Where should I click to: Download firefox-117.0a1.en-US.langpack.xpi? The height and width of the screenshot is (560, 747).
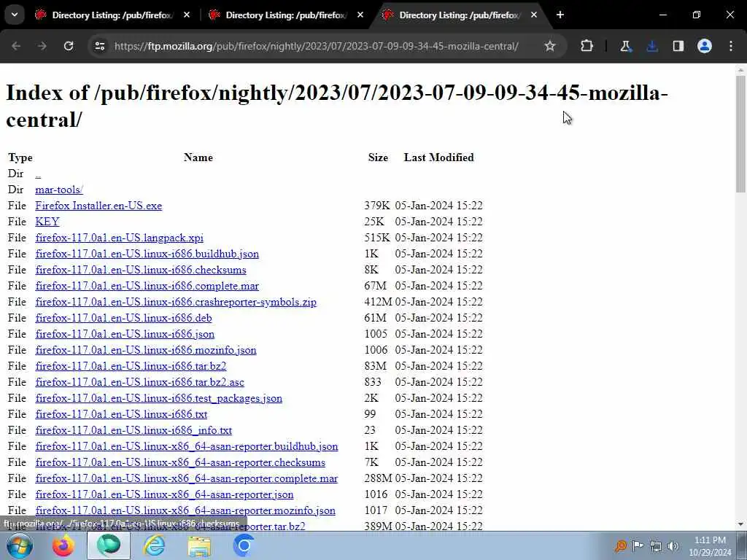[119, 238]
